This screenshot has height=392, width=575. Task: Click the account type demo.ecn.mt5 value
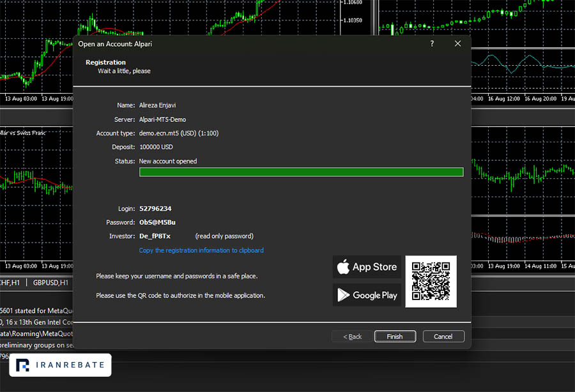point(179,133)
